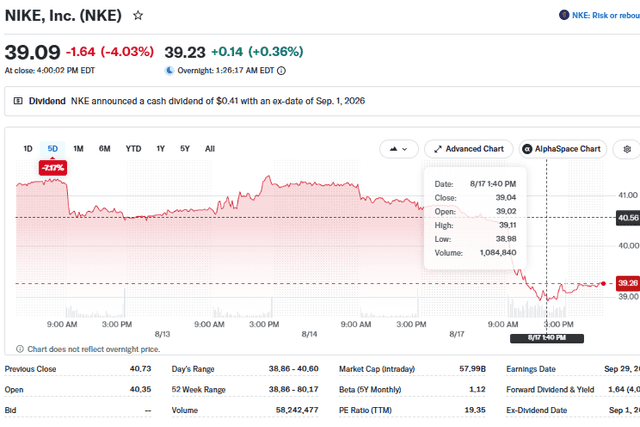The height and width of the screenshot is (427, 640).
Task: Show the YTD chart range
Action: pyautogui.click(x=133, y=149)
